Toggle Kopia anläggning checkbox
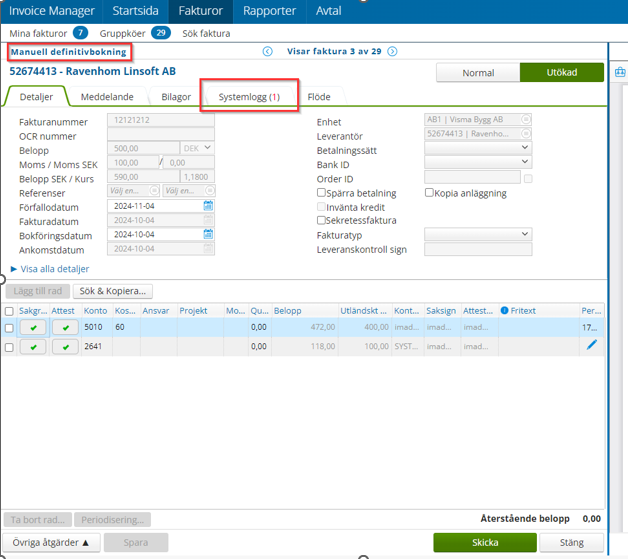The width and height of the screenshot is (628, 559). coord(429,193)
